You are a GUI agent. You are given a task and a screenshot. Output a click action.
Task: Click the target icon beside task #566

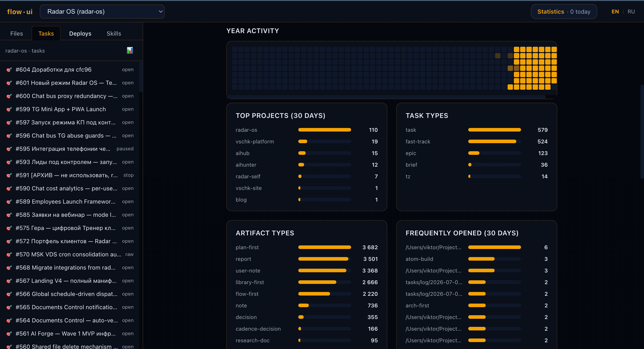[x=9, y=294]
